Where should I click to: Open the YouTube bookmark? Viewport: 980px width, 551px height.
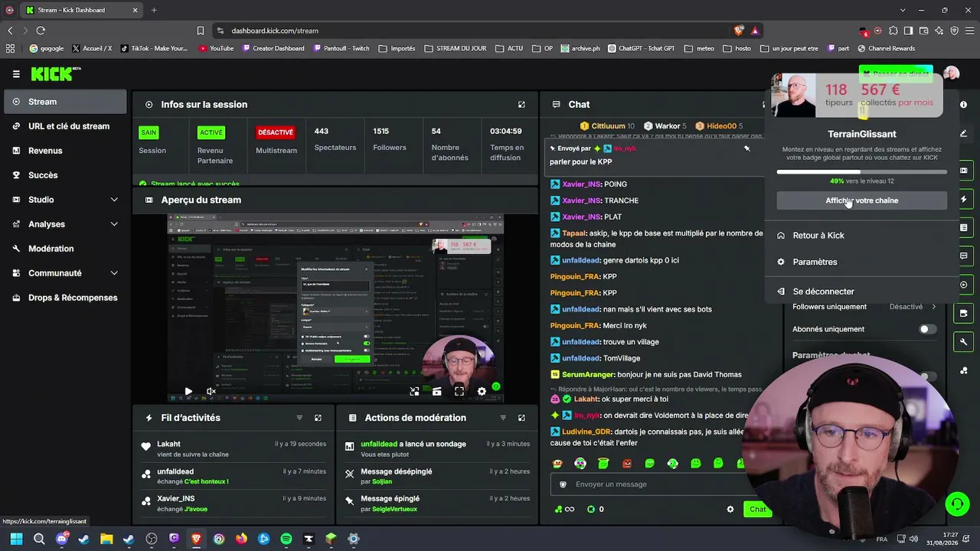click(x=216, y=48)
